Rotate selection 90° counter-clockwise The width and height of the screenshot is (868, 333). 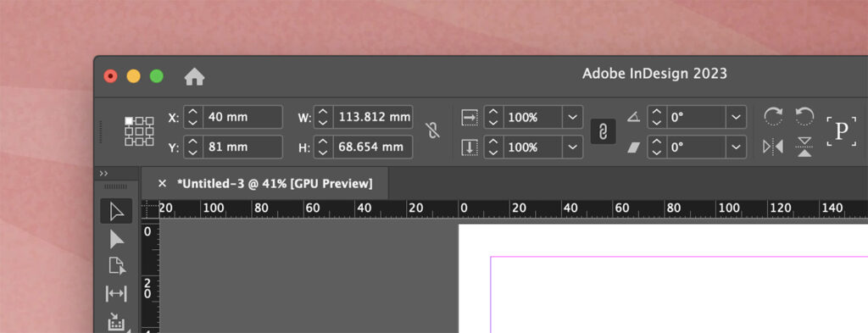804,117
